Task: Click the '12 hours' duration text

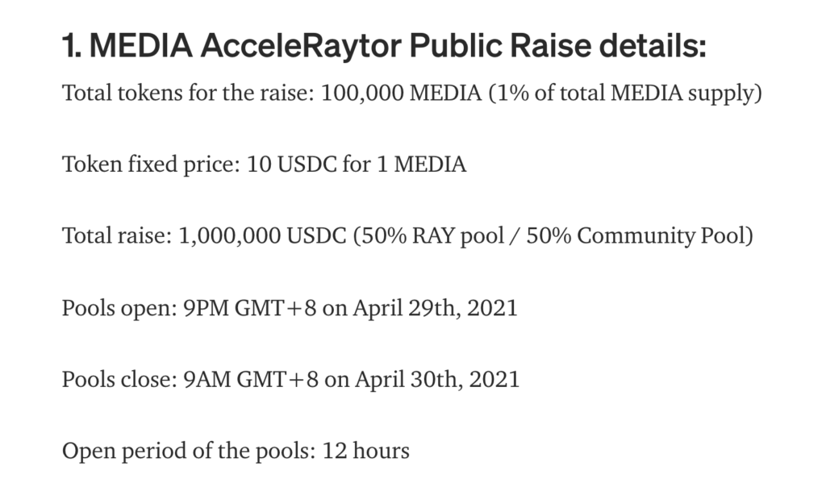Action: 365,451
